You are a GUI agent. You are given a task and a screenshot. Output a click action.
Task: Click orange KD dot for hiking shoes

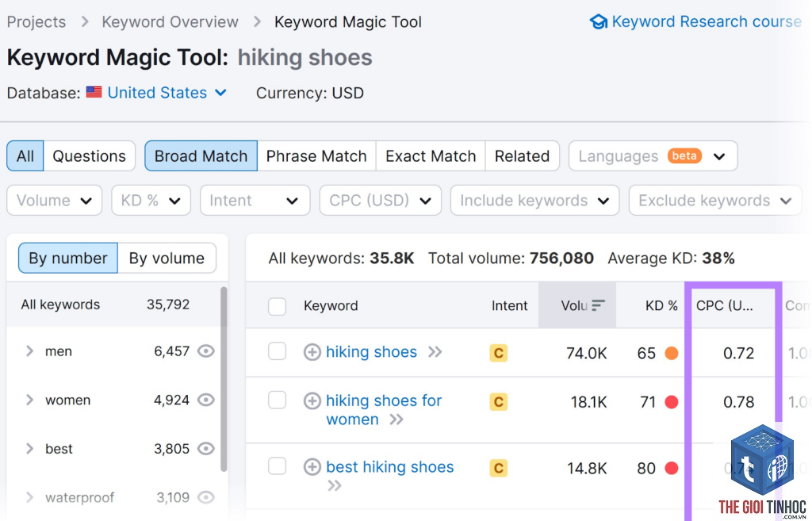coord(671,353)
